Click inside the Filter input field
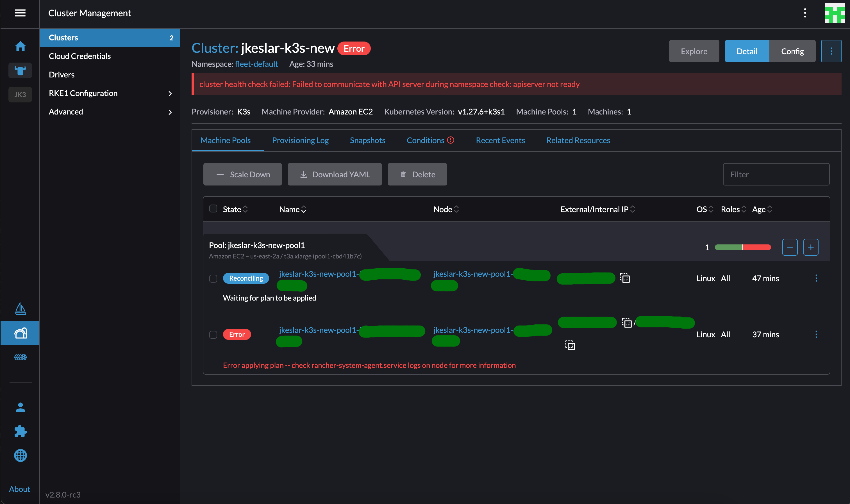850x504 pixels. (776, 174)
